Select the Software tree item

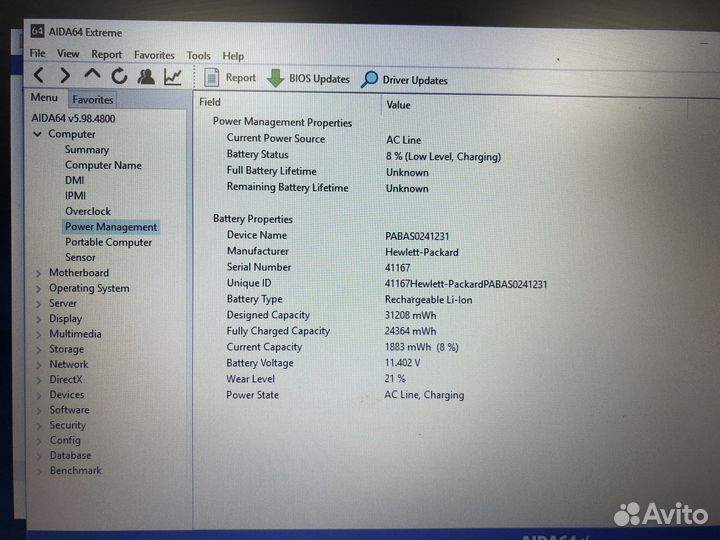(x=69, y=410)
